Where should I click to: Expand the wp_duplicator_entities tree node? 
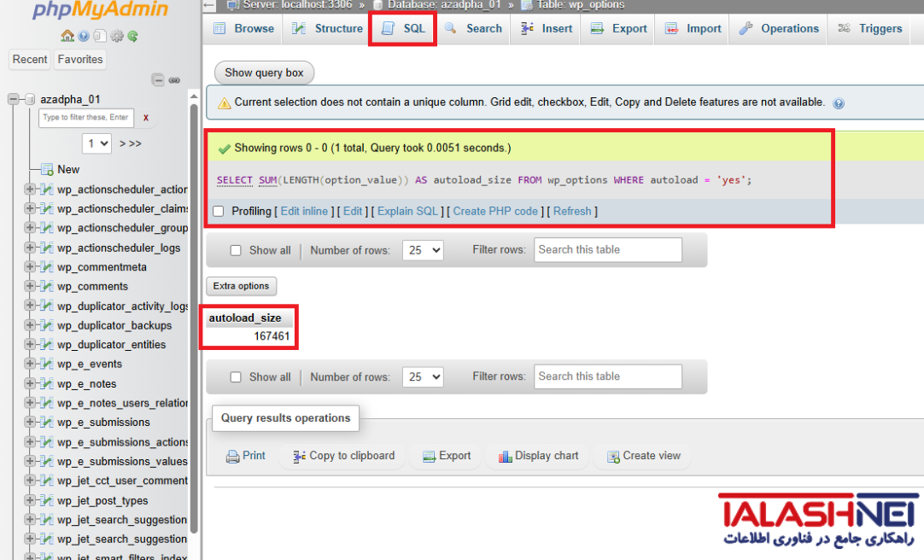pos(30,345)
